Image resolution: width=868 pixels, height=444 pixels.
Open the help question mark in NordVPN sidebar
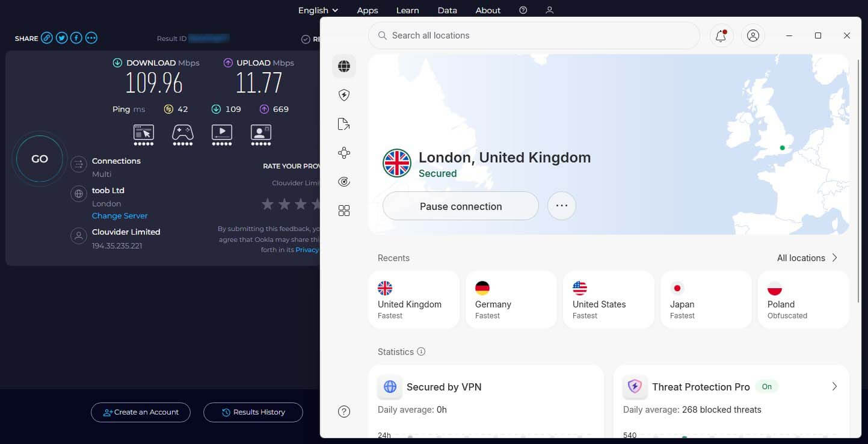pos(344,412)
